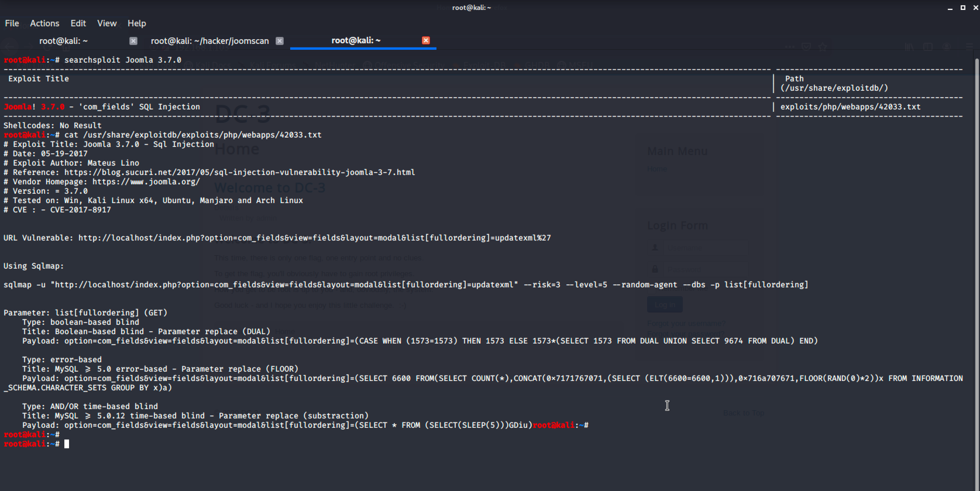Viewport: 980px width, 491px height.
Task: Switch to the first root@kali: ~ tab
Action: click(63, 41)
